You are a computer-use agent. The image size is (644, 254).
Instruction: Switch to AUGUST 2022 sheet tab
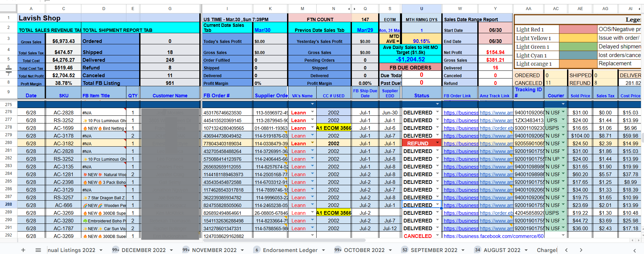coord(502,250)
